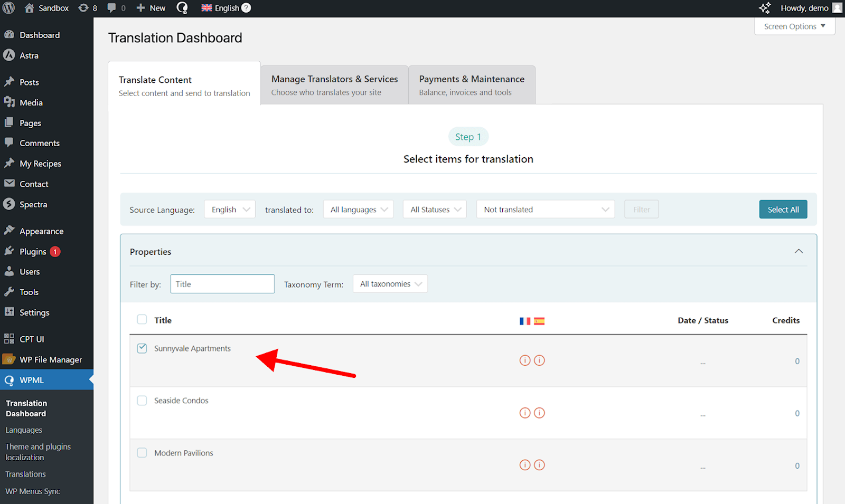Click Spanish status icon for Seaside Condos
This screenshot has width=845, height=504.
[x=539, y=413]
